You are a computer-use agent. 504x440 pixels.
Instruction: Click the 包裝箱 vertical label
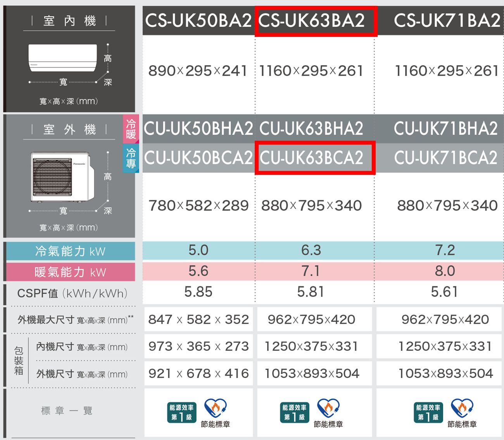coord(19,361)
